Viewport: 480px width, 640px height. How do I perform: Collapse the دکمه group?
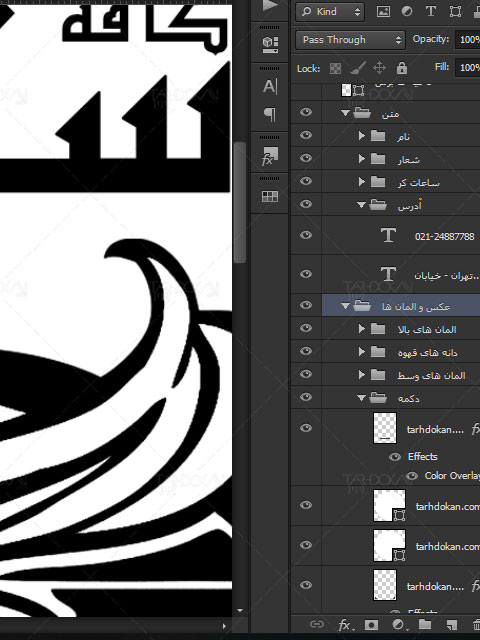point(361,398)
